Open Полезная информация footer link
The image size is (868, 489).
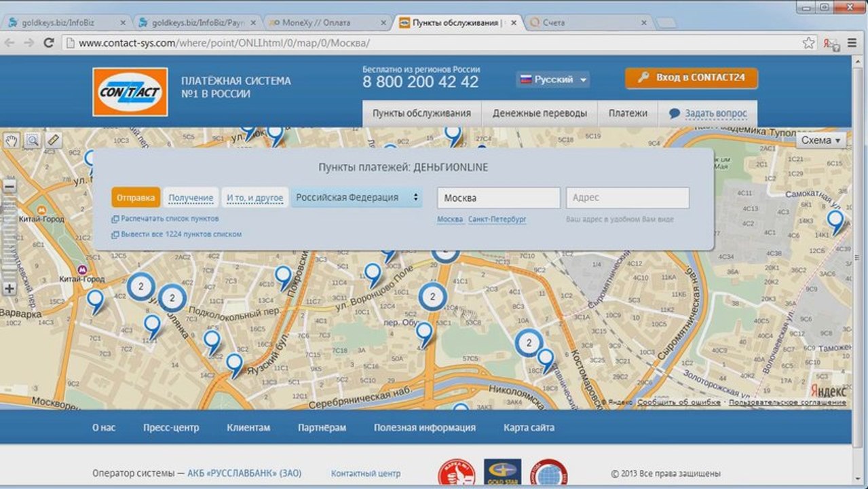pyautogui.click(x=425, y=428)
